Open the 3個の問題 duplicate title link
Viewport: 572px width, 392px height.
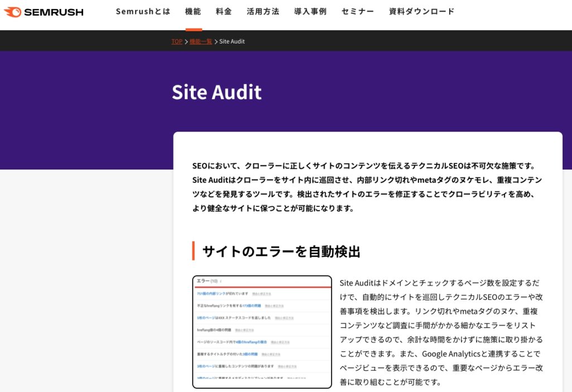pyautogui.click(x=249, y=353)
